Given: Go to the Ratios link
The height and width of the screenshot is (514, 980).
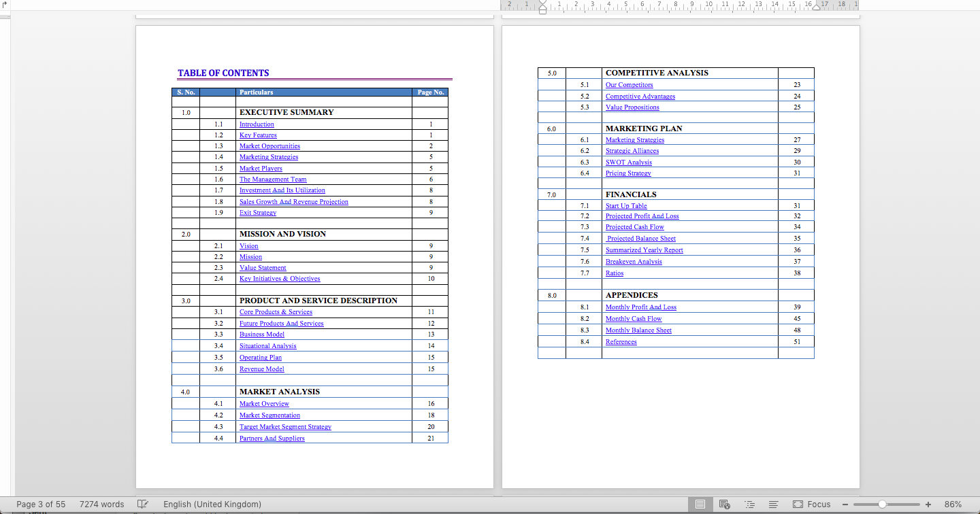Looking at the screenshot, I should (x=615, y=273).
